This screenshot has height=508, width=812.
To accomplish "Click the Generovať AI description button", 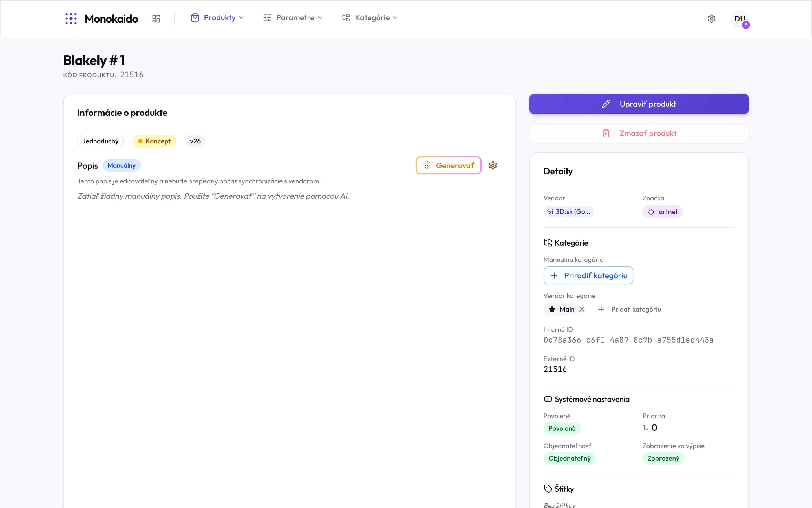I will click(448, 165).
